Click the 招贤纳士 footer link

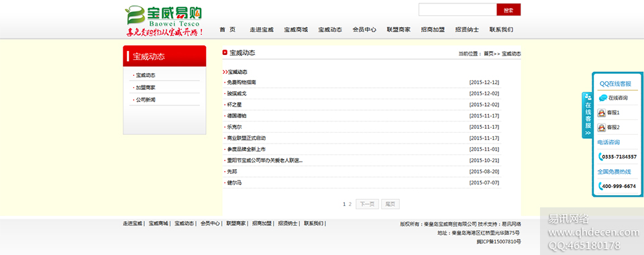pos(288,223)
